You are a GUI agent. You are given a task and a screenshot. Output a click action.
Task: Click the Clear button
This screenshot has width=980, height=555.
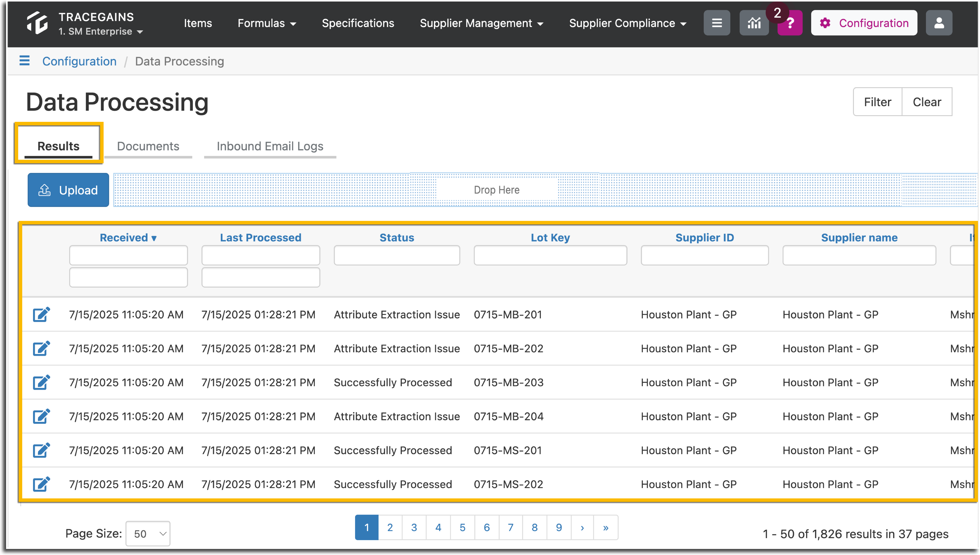point(927,102)
